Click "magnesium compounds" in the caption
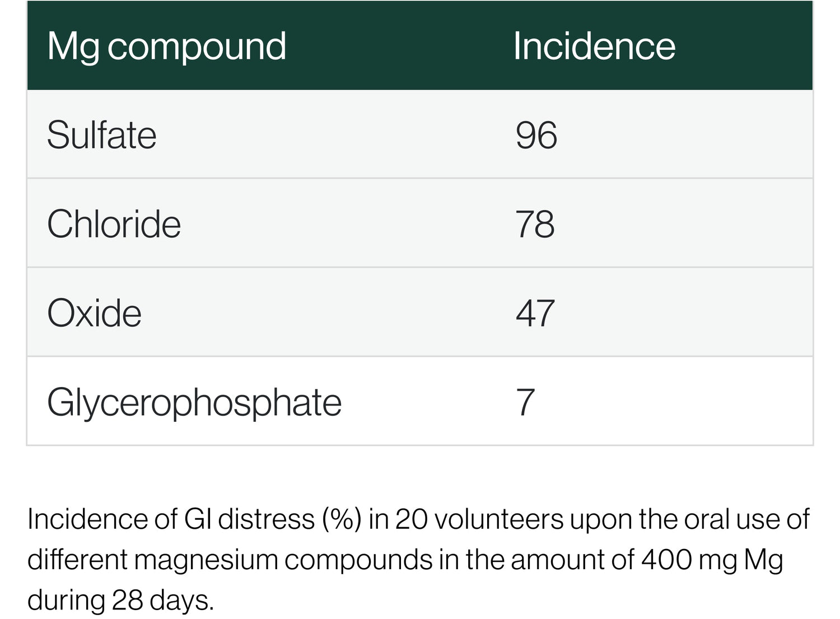840x619 pixels. (283, 560)
